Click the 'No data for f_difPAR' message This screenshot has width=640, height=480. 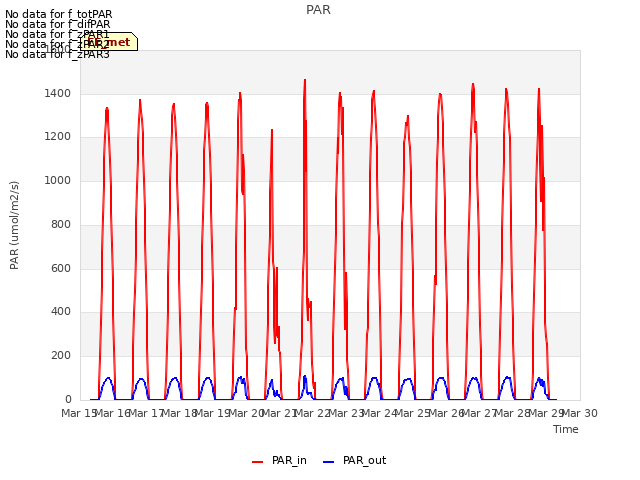58,24
